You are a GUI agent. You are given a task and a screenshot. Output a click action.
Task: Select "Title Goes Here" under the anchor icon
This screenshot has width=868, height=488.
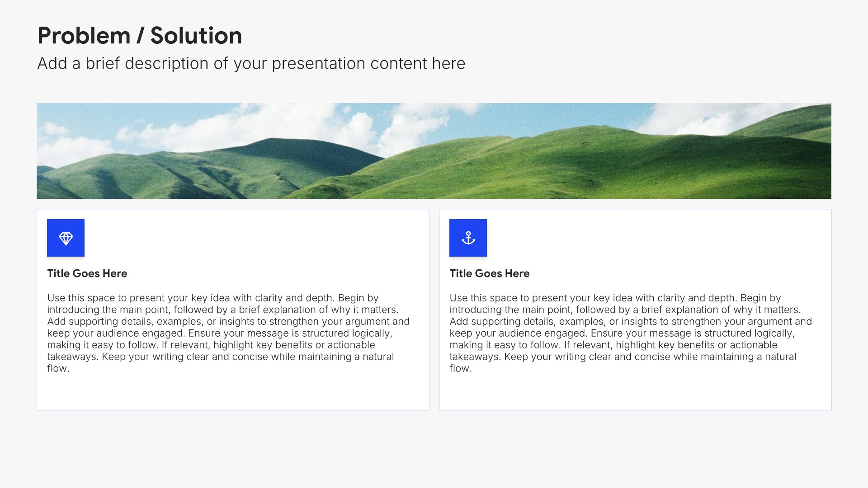(x=490, y=273)
